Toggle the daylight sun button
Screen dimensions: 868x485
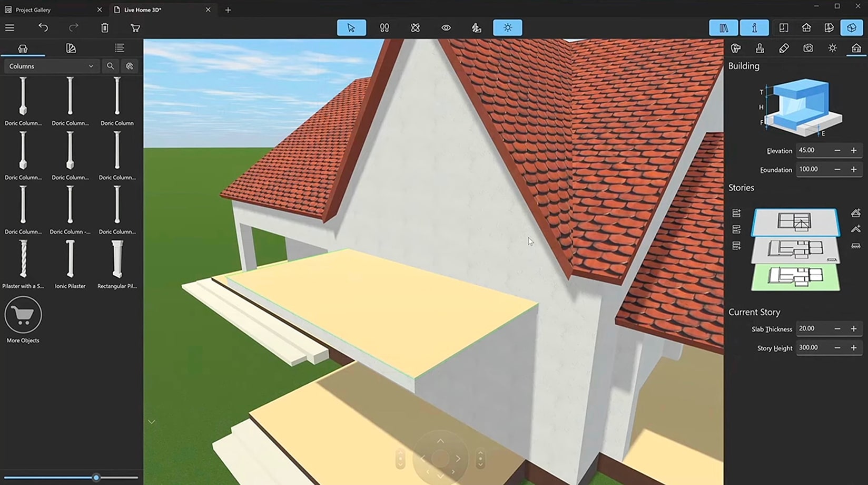[x=508, y=27]
